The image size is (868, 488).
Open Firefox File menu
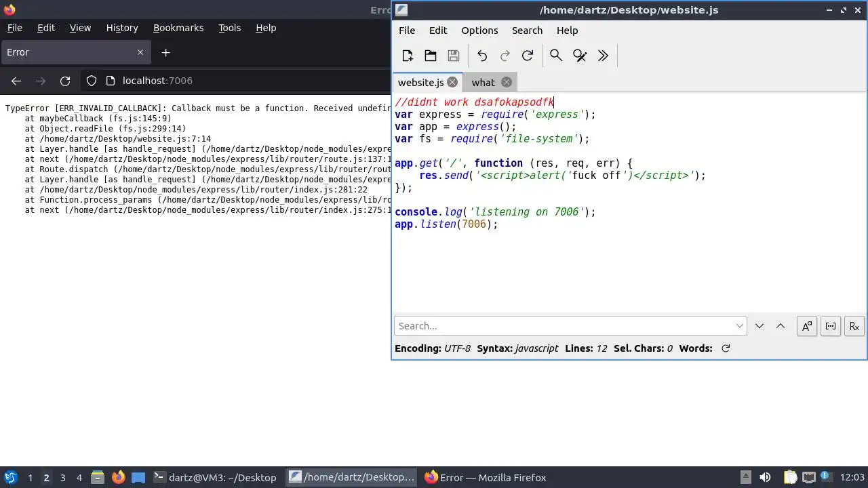[14, 28]
